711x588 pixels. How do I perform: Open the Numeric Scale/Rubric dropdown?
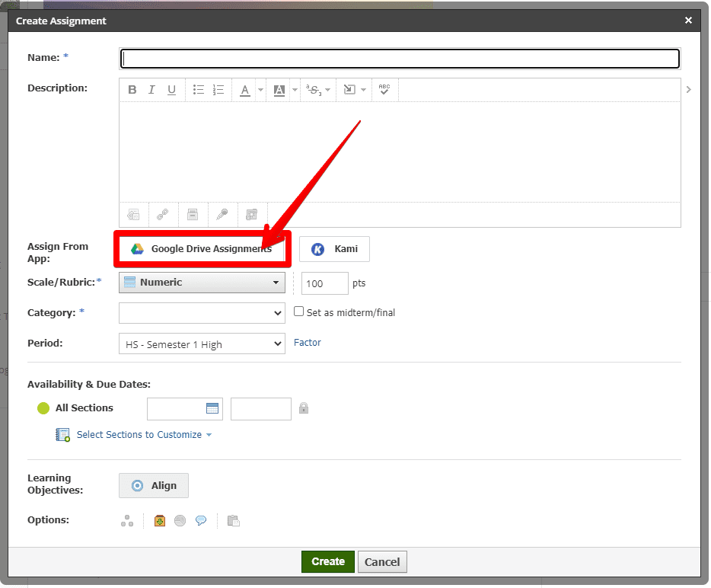(202, 283)
